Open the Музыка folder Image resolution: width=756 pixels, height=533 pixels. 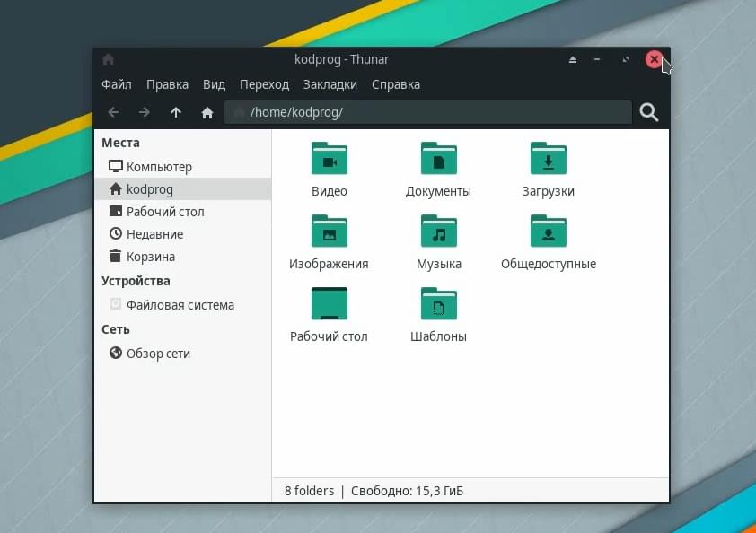click(439, 242)
